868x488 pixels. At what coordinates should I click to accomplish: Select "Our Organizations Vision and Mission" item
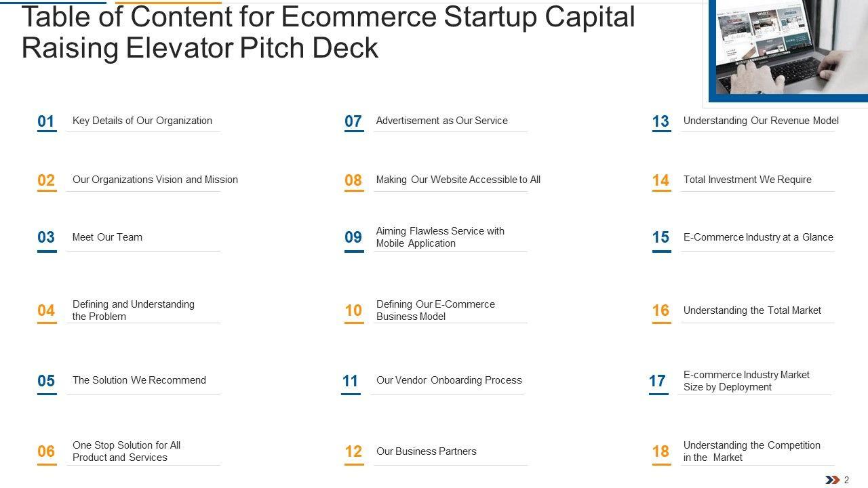tap(155, 180)
